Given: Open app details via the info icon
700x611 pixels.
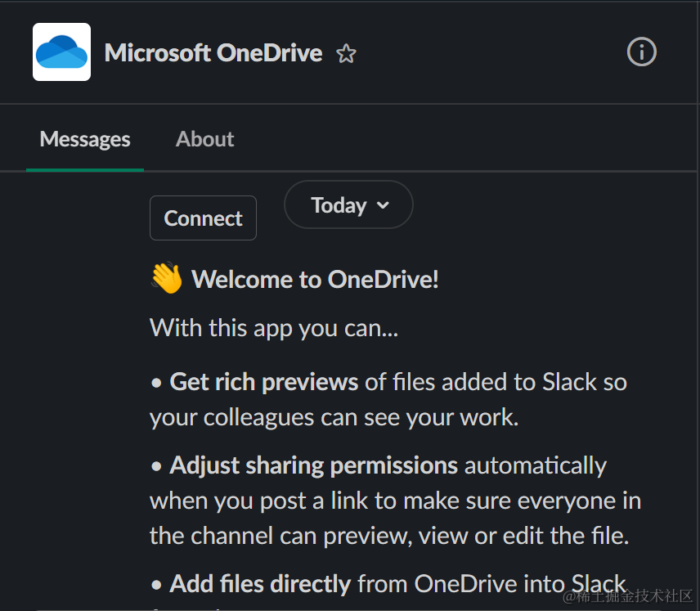Looking at the screenshot, I should click(641, 52).
